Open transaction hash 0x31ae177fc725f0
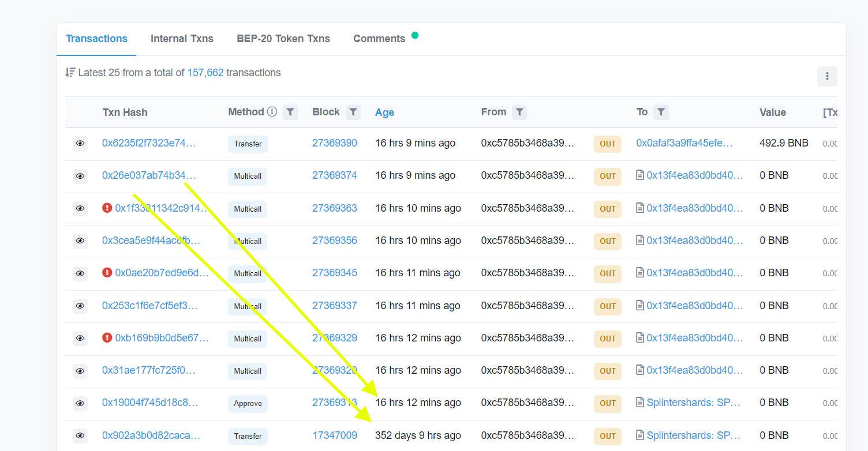This screenshot has height=451, width=868. pyautogui.click(x=149, y=370)
